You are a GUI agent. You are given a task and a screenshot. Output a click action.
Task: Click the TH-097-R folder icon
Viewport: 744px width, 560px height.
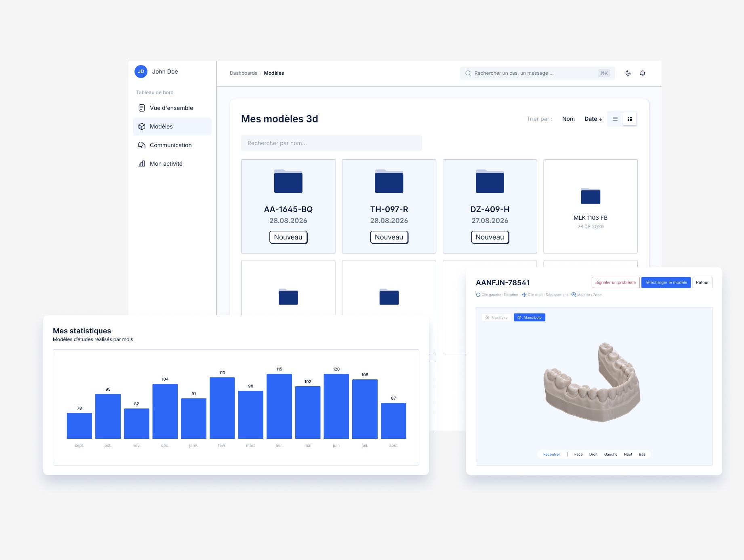point(389,181)
